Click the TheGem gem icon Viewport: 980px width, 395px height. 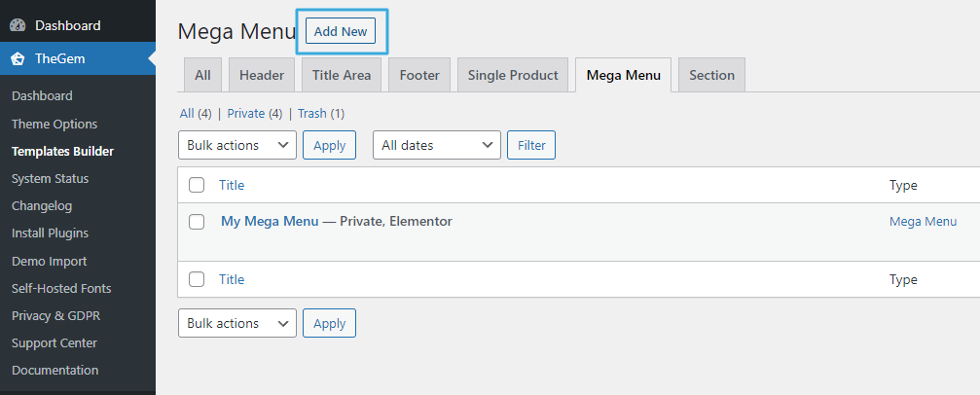[x=18, y=58]
